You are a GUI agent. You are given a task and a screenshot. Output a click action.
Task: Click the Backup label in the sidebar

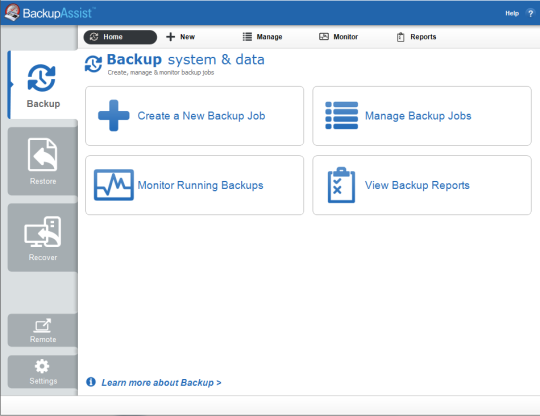43,104
